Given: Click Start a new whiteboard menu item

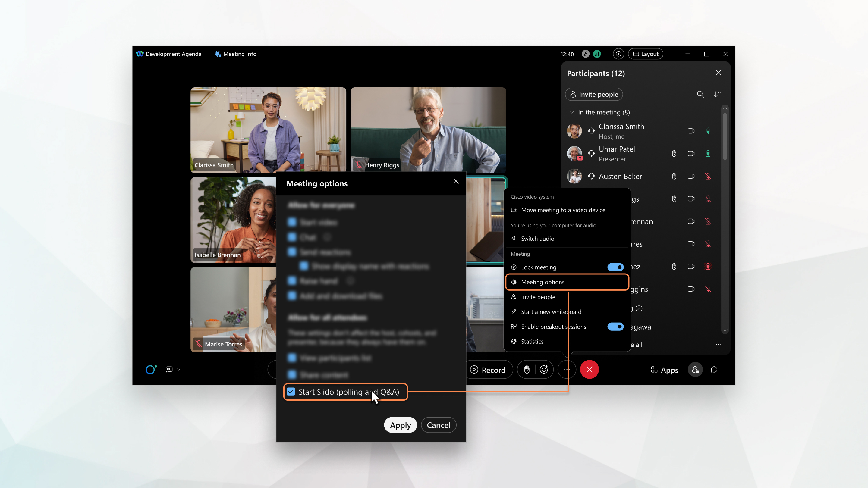Looking at the screenshot, I should click(551, 311).
